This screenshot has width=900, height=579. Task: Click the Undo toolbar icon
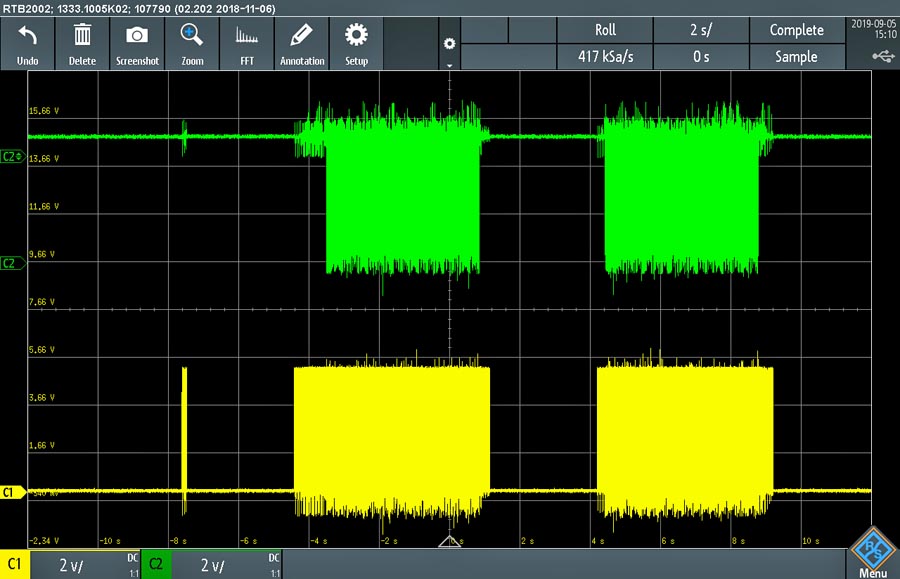28,44
